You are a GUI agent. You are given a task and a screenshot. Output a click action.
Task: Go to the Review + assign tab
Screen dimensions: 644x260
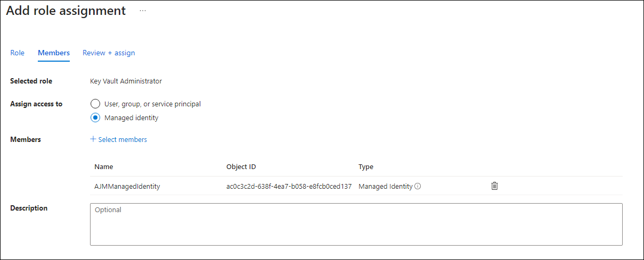(109, 53)
